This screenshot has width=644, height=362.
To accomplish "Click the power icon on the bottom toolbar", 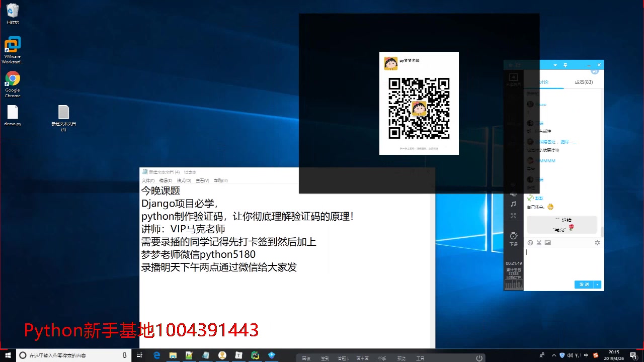I will point(479,358).
